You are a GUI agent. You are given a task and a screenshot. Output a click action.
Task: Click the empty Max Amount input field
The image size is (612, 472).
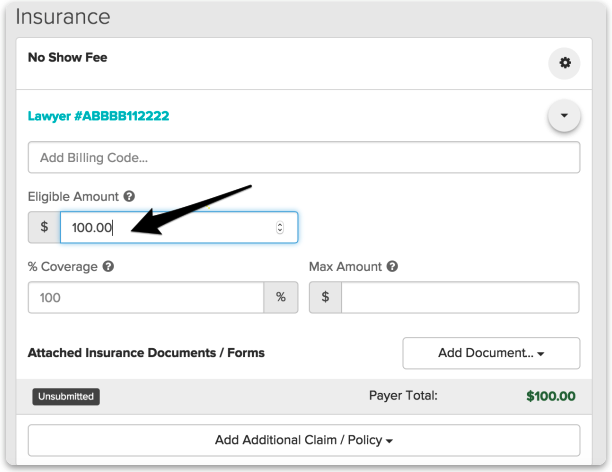pos(460,297)
